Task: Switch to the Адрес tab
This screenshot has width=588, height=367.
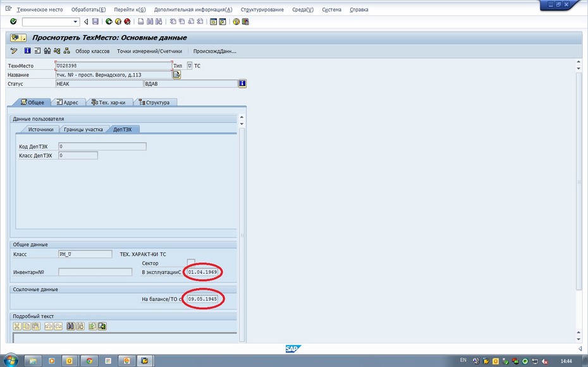Action: click(x=67, y=102)
